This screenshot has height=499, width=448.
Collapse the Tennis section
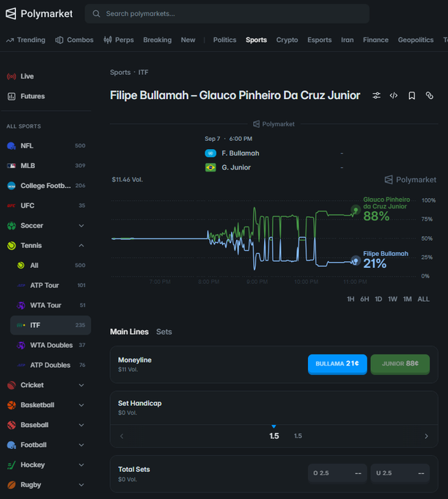tap(81, 245)
